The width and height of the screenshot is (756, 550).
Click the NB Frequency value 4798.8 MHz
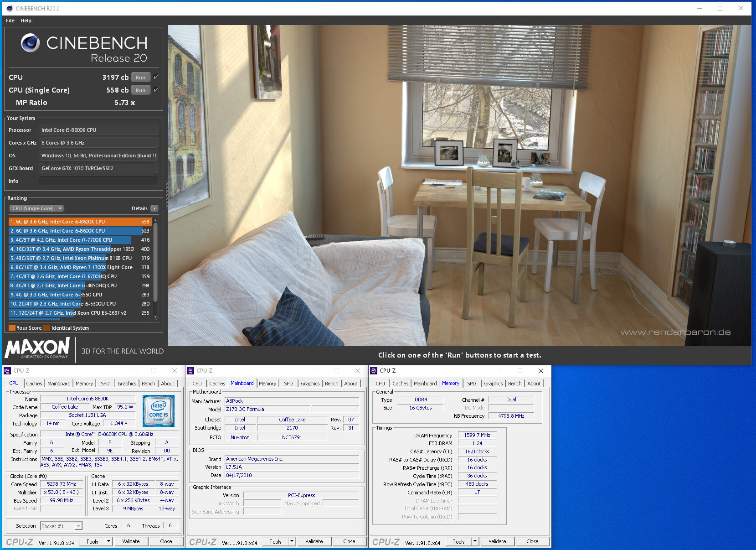click(x=511, y=416)
